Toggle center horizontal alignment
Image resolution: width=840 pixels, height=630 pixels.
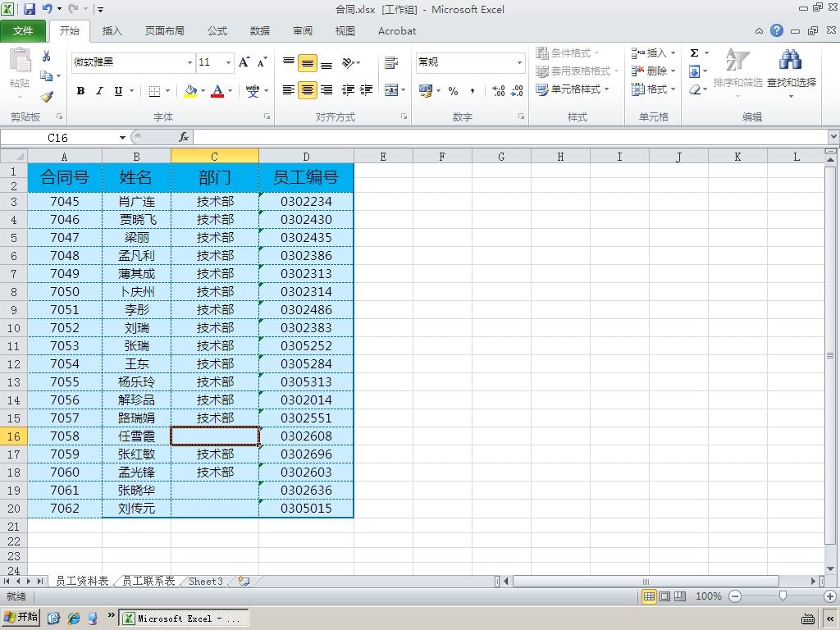tap(308, 90)
